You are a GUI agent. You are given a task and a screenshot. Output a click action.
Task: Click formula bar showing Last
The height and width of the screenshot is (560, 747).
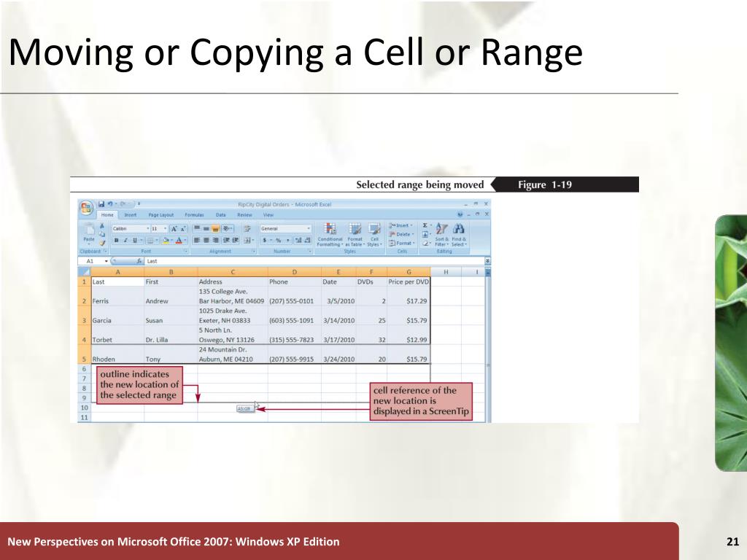point(315,261)
